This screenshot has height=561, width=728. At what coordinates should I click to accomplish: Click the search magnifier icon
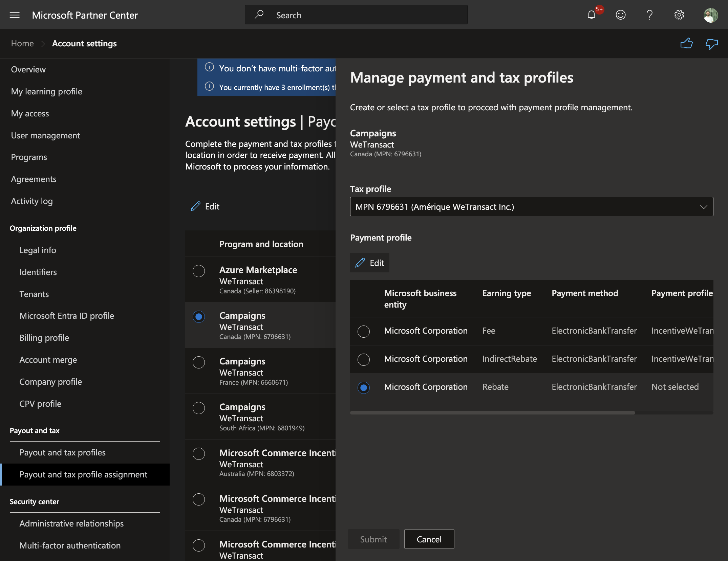[x=259, y=15]
